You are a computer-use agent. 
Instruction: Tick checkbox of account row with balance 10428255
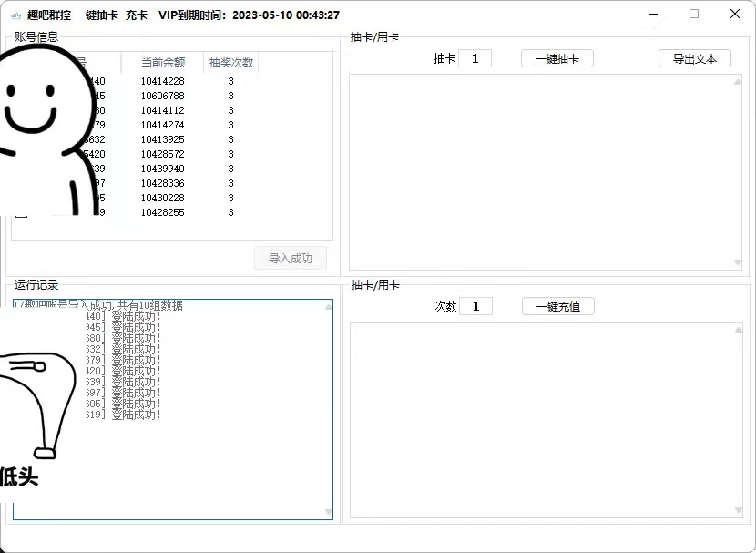point(21,213)
